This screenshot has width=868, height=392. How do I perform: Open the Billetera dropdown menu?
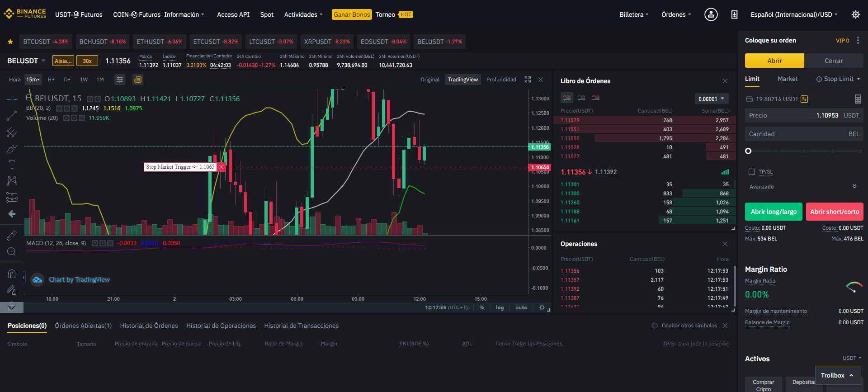coord(634,14)
